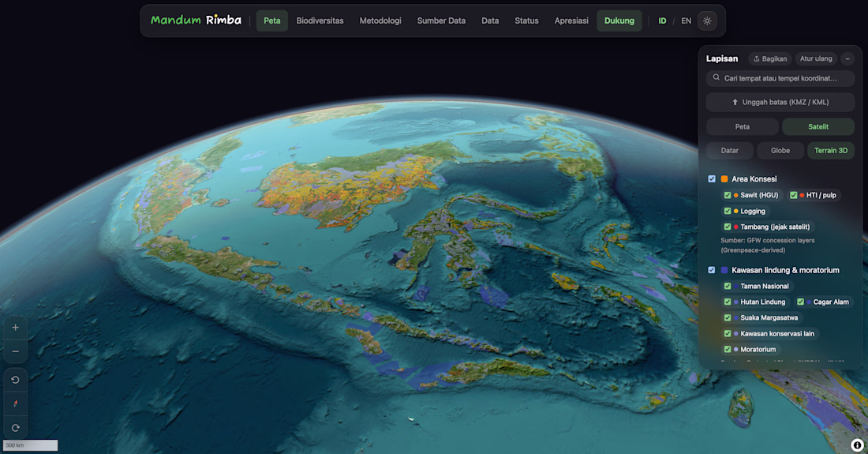Toggle Kawasan konservasi lain checkbox
Viewport: 868px width, 454px height.
pos(728,333)
